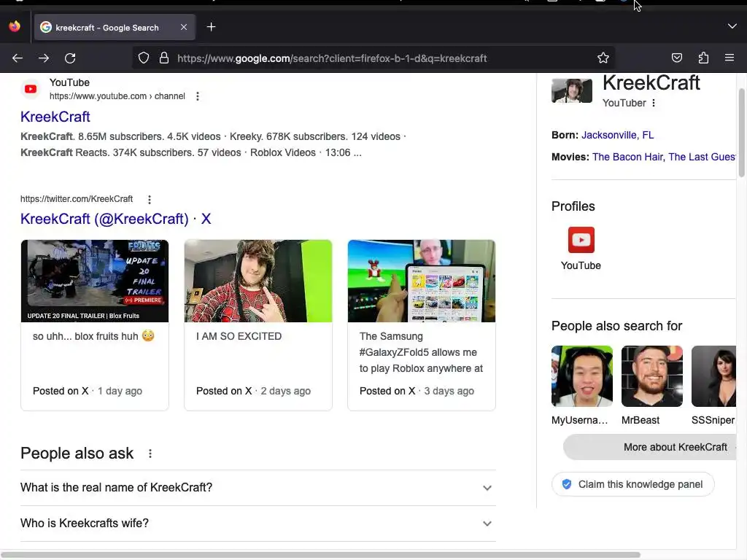List all tabs with the chevron button

732,26
